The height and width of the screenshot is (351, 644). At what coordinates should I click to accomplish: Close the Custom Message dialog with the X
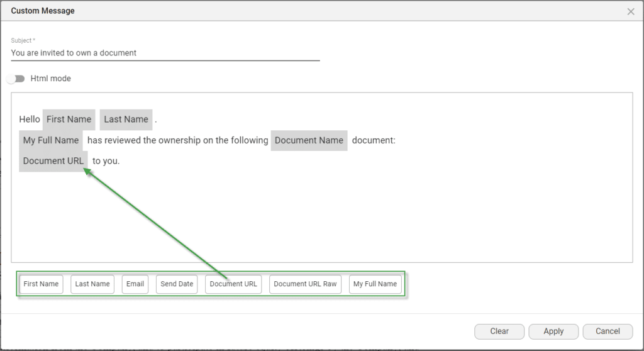[x=631, y=11]
